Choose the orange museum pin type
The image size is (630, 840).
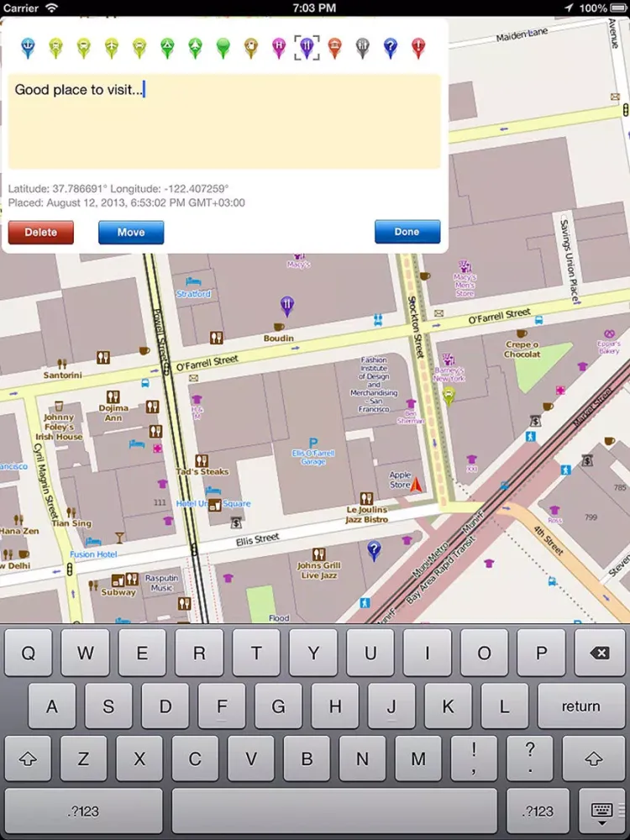335,48
